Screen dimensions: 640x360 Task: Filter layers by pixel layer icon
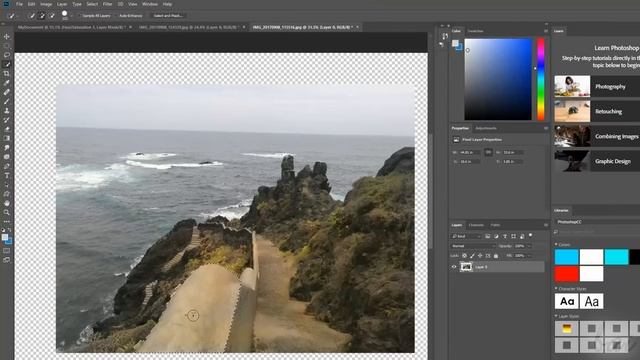coord(487,236)
